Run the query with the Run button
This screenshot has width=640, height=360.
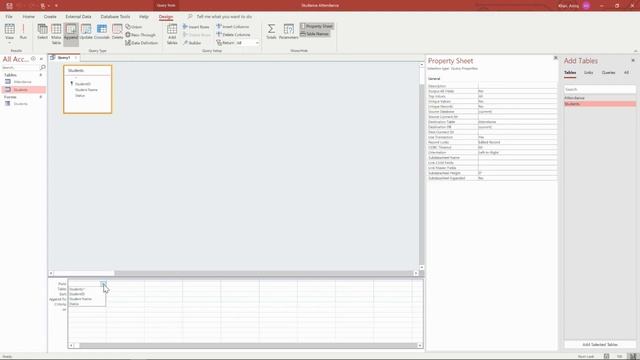[x=23, y=32]
